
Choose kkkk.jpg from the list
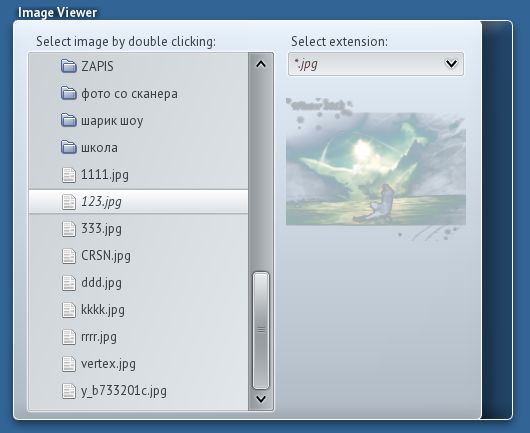[x=139, y=310]
